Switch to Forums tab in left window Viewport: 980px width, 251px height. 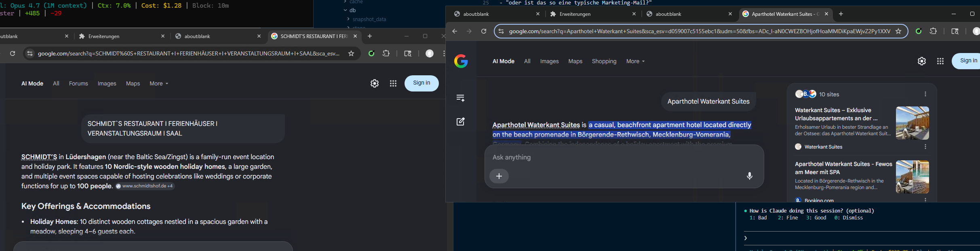coord(78,83)
